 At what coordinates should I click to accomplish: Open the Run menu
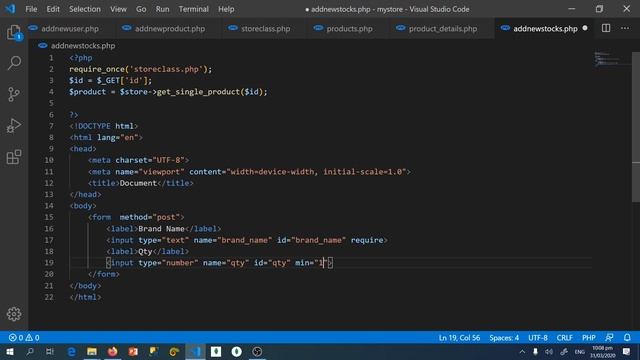pos(162,9)
